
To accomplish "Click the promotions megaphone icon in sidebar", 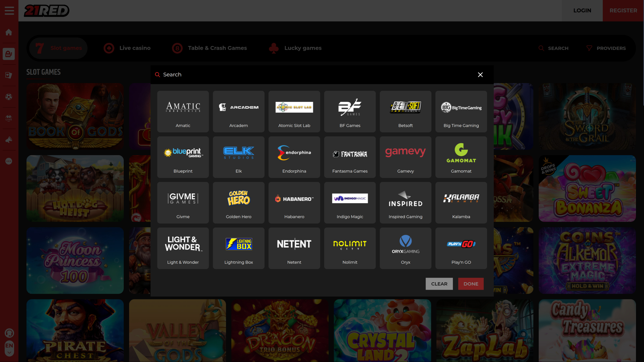I will [9, 140].
